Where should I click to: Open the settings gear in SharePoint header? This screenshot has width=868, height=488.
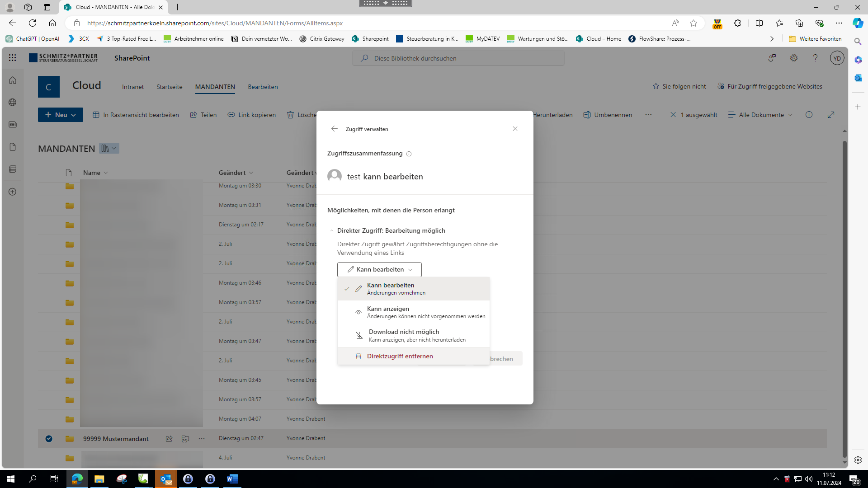point(793,58)
